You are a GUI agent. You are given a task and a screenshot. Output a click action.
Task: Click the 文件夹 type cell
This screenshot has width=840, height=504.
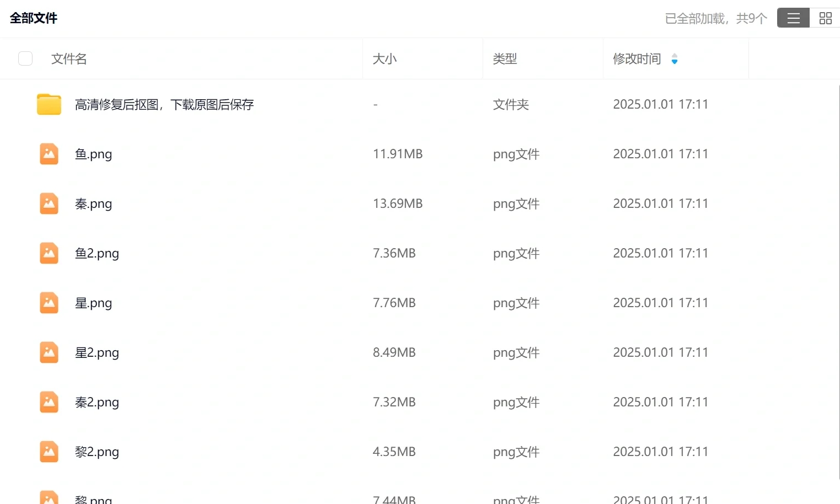511,104
